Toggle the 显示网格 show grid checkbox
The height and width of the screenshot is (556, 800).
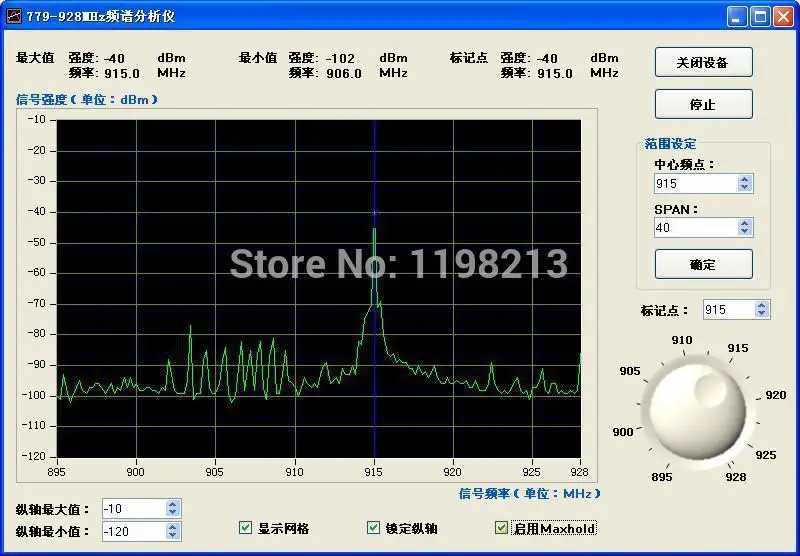tap(245, 527)
